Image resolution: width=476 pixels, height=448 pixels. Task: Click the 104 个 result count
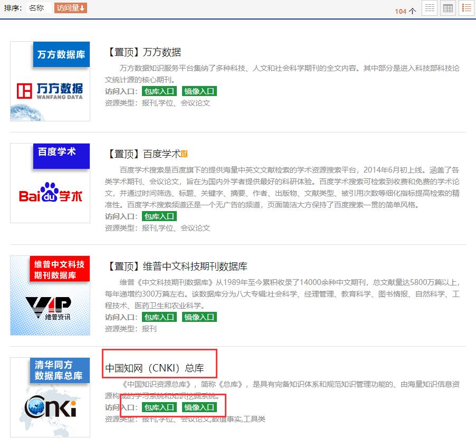pyautogui.click(x=405, y=11)
